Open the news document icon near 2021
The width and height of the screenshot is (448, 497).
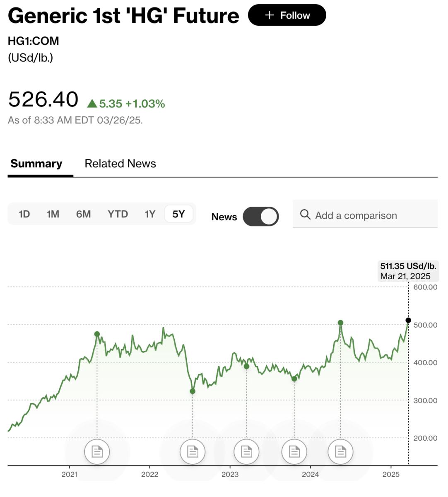click(x=97, y=451)
